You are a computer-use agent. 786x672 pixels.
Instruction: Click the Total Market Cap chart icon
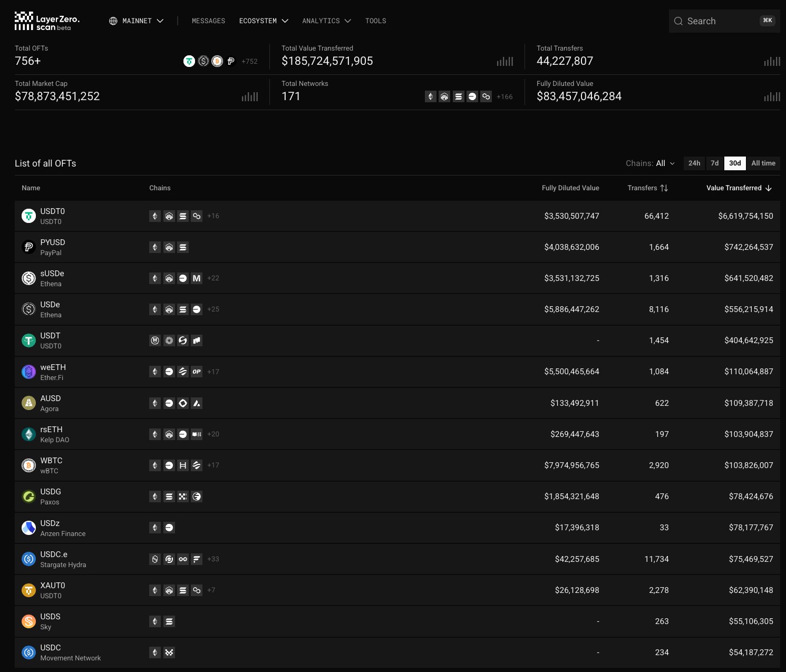coord(250,97)
